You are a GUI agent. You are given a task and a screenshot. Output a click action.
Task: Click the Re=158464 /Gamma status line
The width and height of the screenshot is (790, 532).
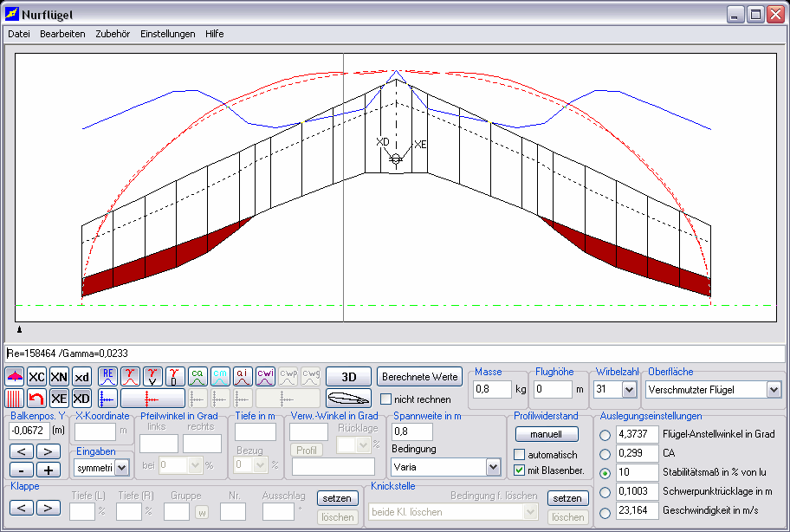click(395, 354)
